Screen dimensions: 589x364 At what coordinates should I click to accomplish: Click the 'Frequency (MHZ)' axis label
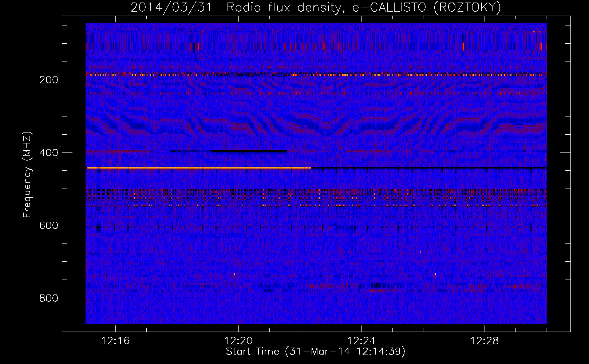click(27, 174)
